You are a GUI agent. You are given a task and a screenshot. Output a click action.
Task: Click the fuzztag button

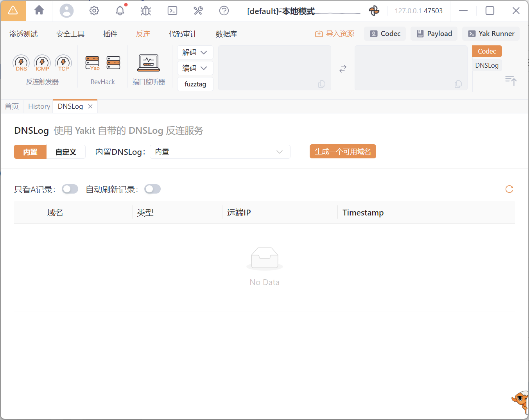(x=195, y=84)
